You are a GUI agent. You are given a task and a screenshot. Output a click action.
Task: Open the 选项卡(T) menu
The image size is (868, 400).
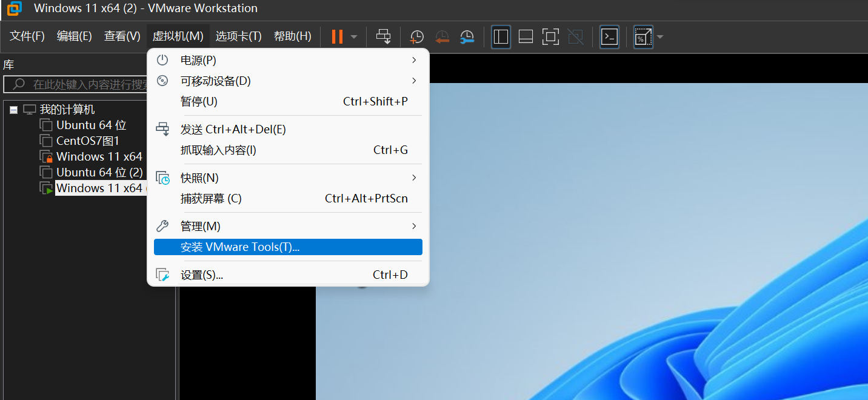239,36
